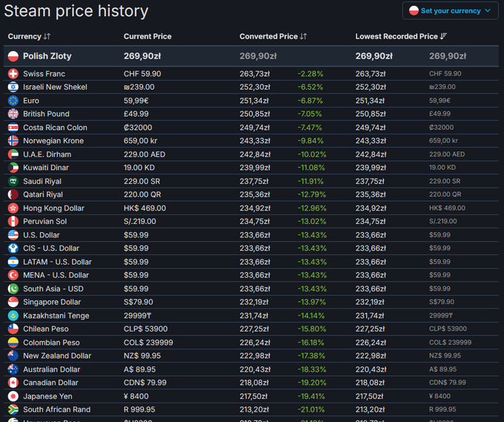Select the -2.28% difference value
Screen dimensions: 504x422
pyautogui.click(x=310, y=73)
